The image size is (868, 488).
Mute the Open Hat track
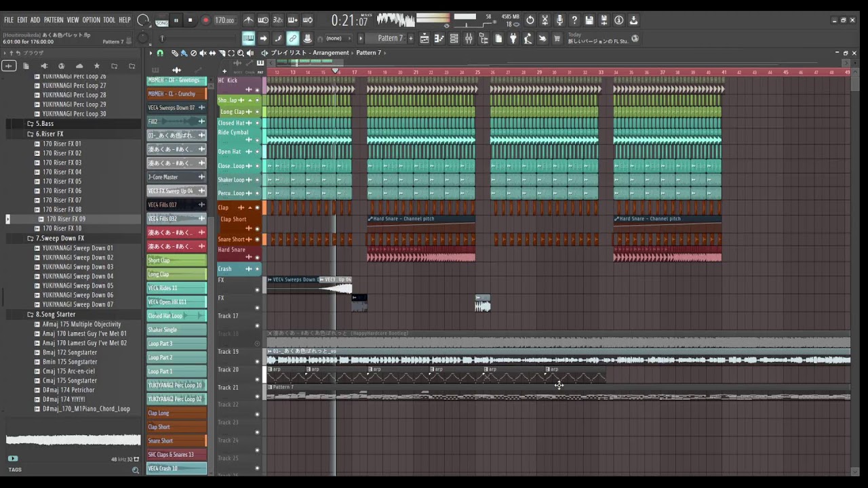pyautogui.click(x=257, y=152)
